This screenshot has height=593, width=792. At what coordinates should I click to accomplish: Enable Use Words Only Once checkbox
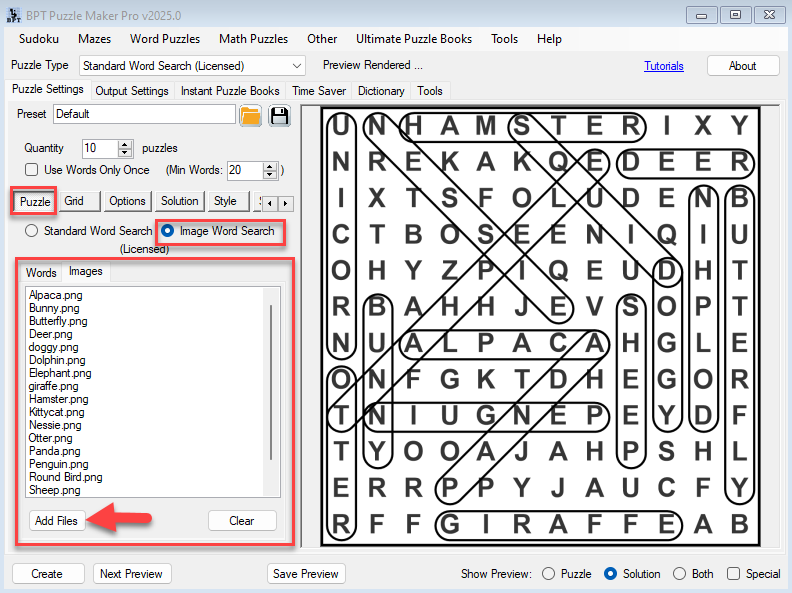[32, 170]
